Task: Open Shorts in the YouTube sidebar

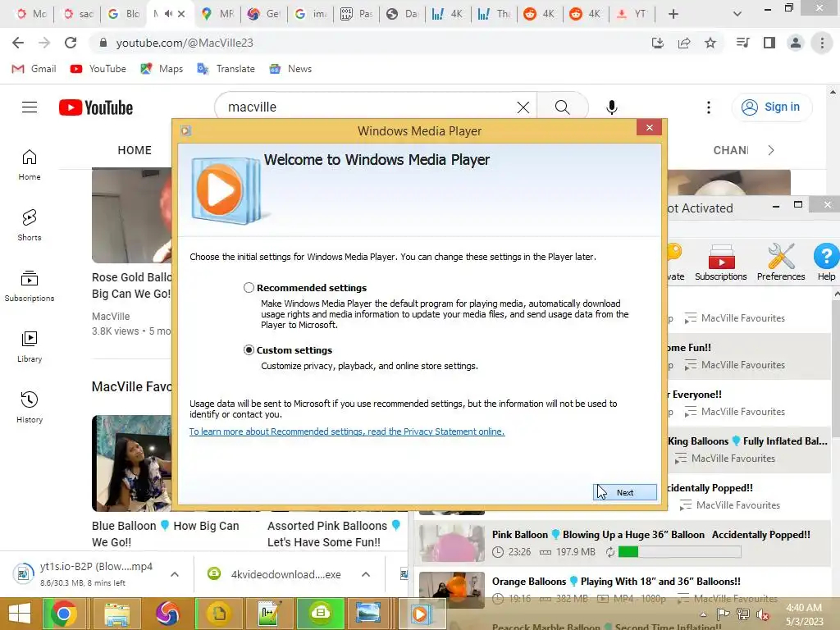Action: [30, 226]
